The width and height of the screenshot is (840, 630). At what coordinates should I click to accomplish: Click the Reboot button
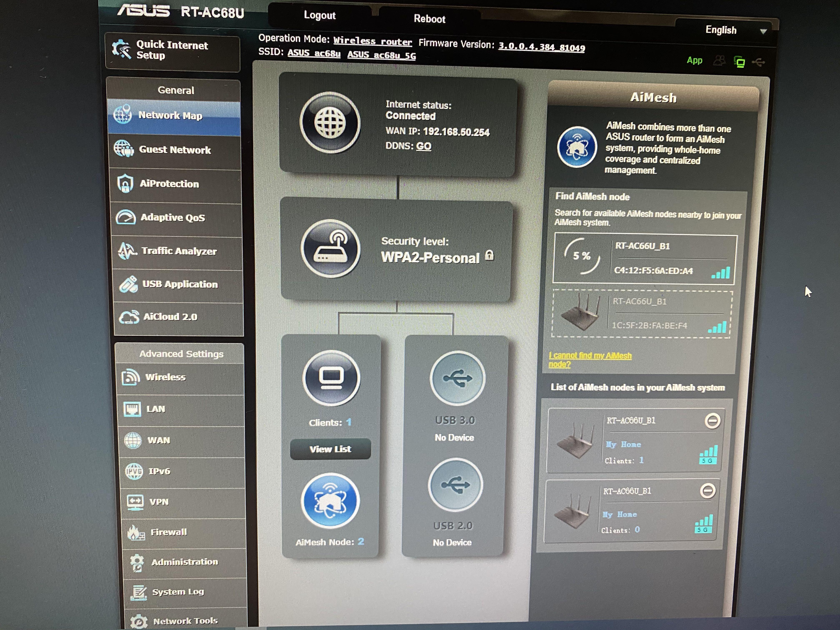coord(429,19)
